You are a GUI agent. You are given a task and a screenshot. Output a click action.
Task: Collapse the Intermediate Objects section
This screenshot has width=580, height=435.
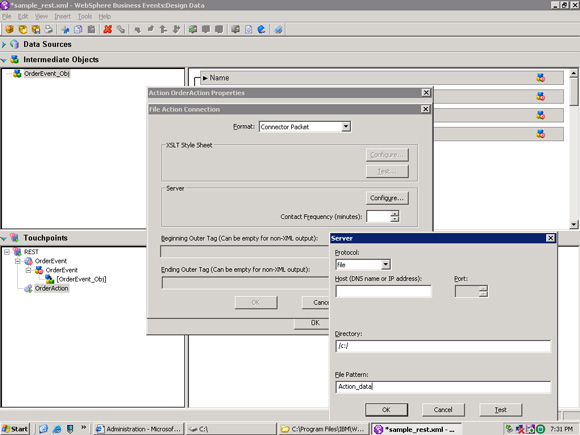click(4, 60)
